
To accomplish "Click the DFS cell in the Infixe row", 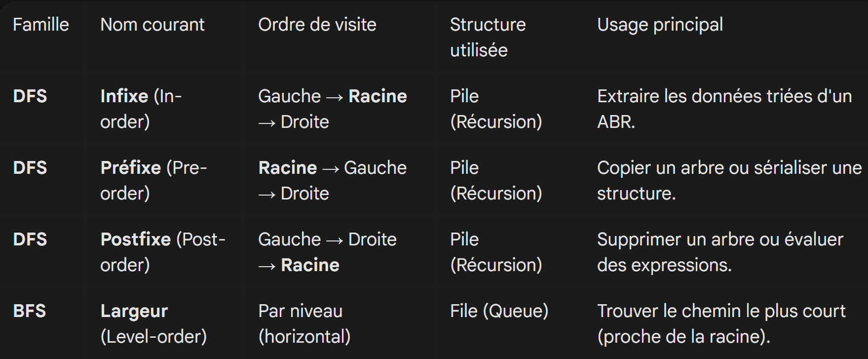I will (x=30, y=96).
